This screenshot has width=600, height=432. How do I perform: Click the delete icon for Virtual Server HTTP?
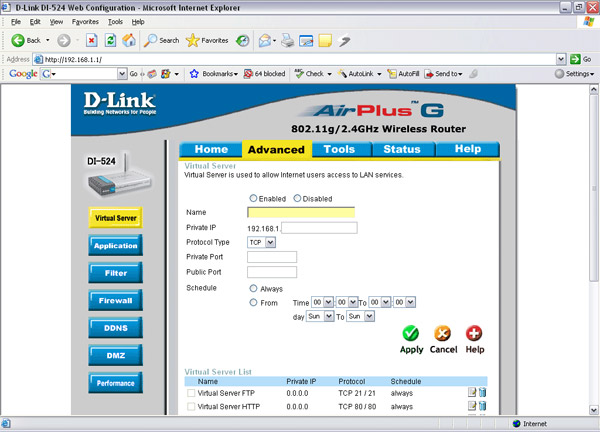[481, 407]
